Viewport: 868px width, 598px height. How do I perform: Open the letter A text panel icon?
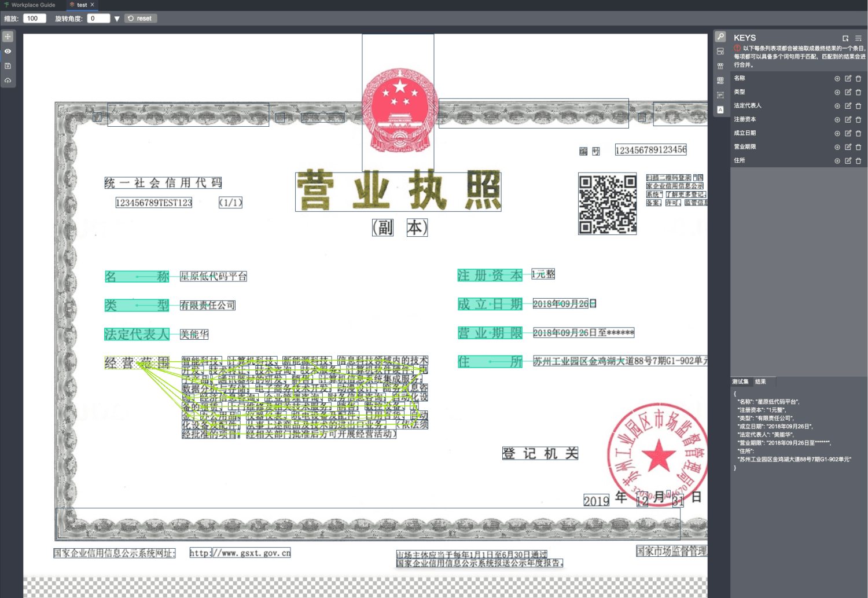coord(720,109)
